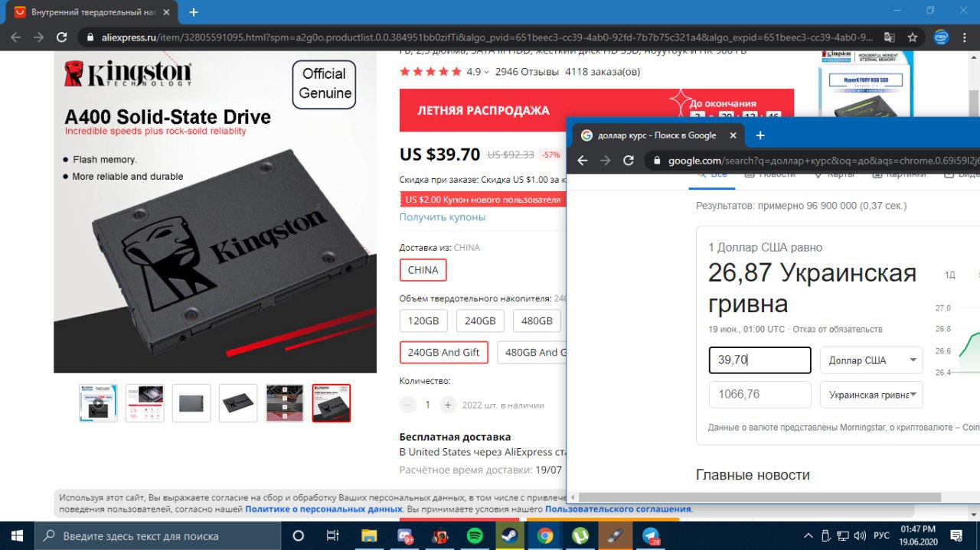Select the 240GB capacity option
980x550 pixels.
point(480,321)
